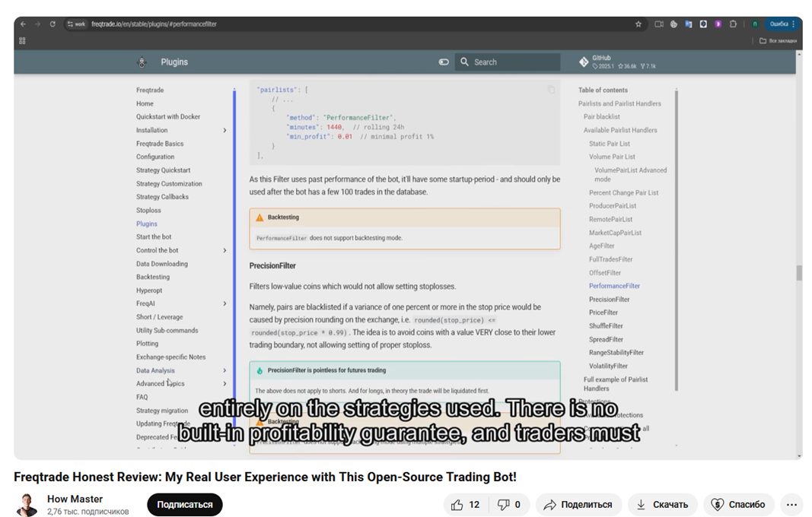Screen dimensions: 812x517
Task: Expand the Data Analysis section
Action: click(224, 370)
